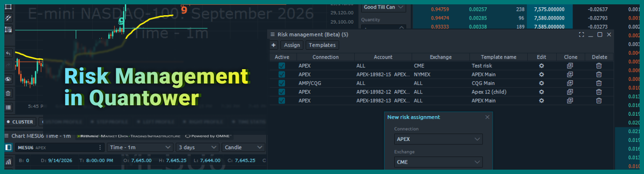644x174 pixels.
Task: Sort by the Account column header
Action: (383, 57)
